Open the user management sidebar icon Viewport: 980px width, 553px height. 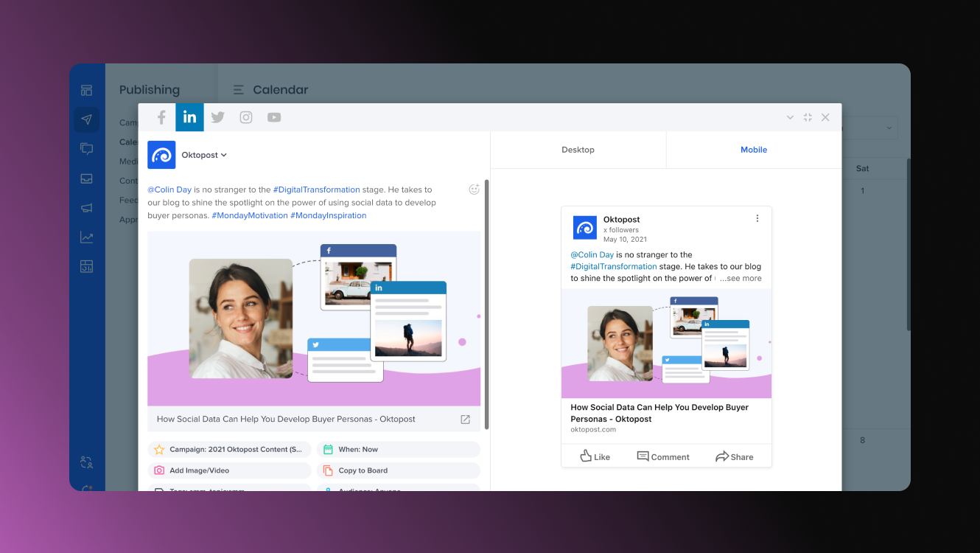(86, 463)
